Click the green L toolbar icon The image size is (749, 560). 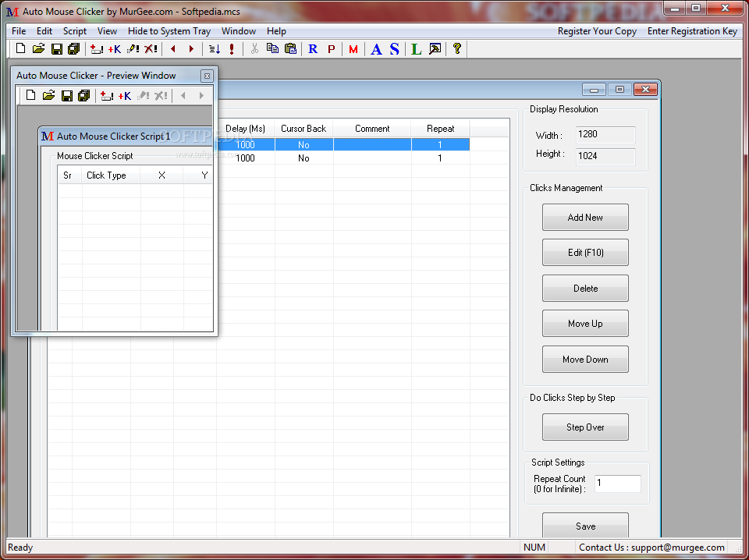point(417,48)
